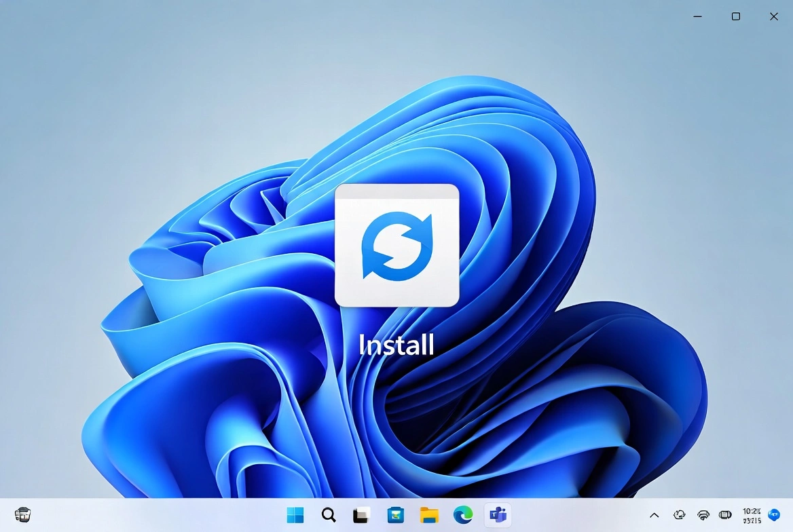Click the headset sync icon in the tray
Viewport: 793px width, 532px height.
[679, 516]
